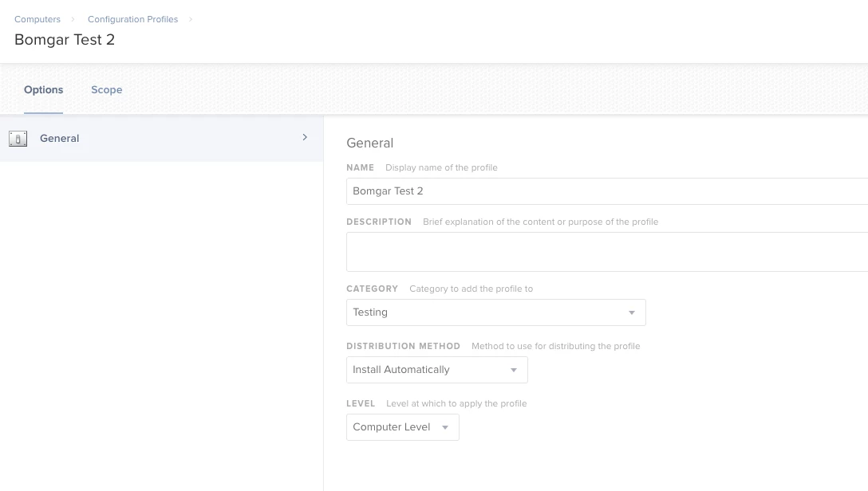
Task: Click the 'Category to add the profile to' hint
Action: coord(471,289)
